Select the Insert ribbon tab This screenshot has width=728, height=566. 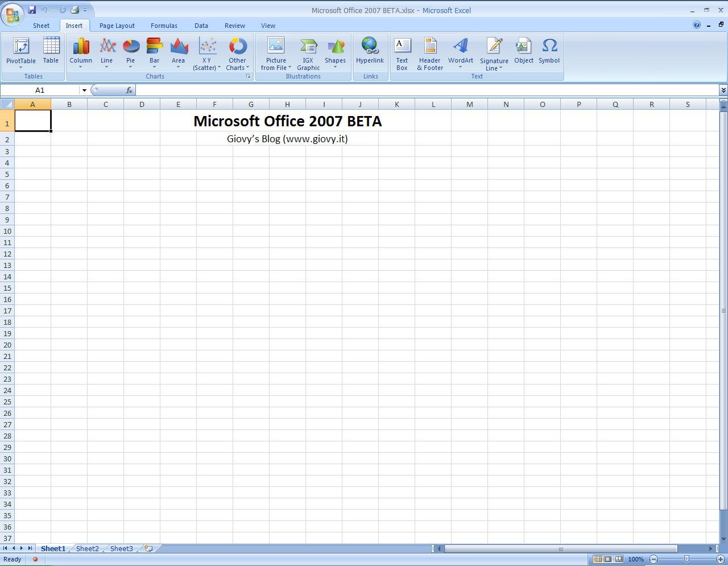pos(74,26)
